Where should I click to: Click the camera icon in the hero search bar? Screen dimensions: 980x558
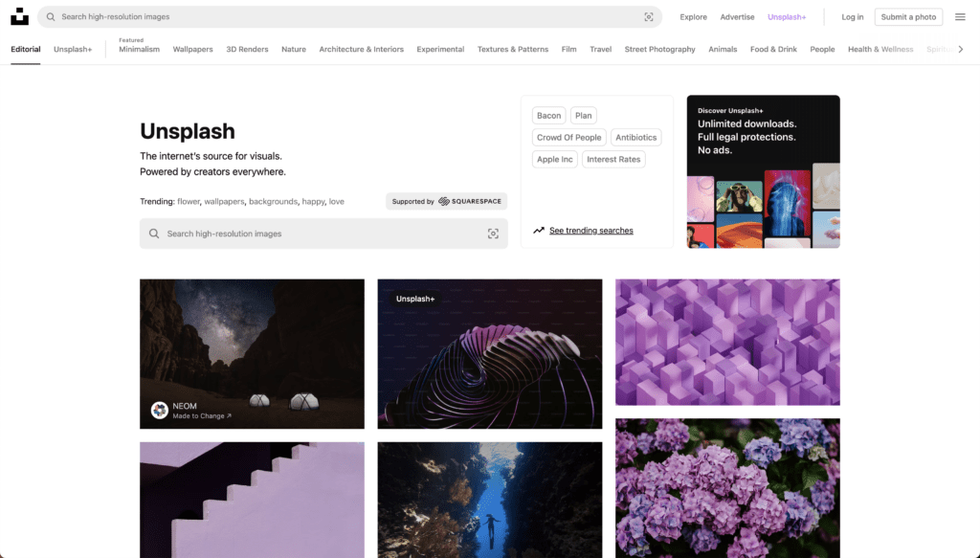pyautogui.click(x=493, y=233)
